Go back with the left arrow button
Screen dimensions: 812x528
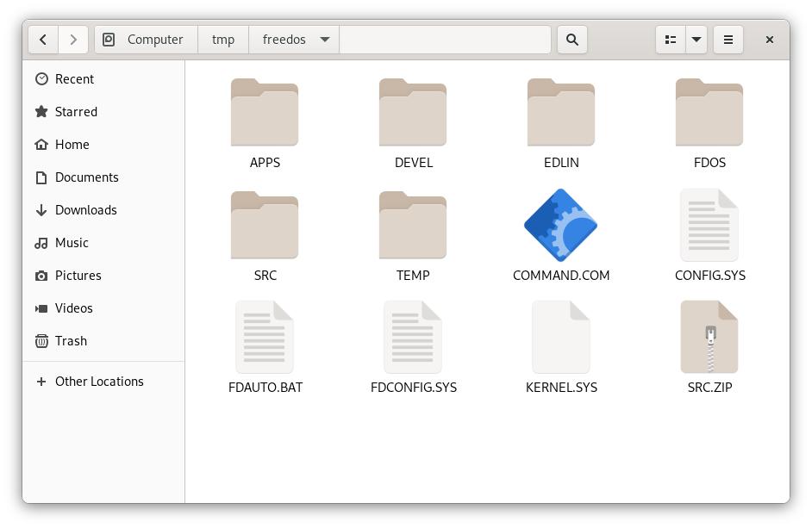click(x=43, y=40)
